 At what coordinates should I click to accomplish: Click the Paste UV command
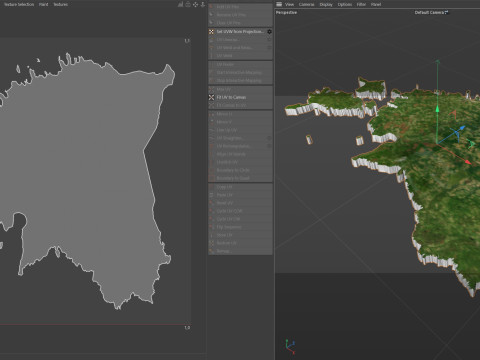point(240,195)
